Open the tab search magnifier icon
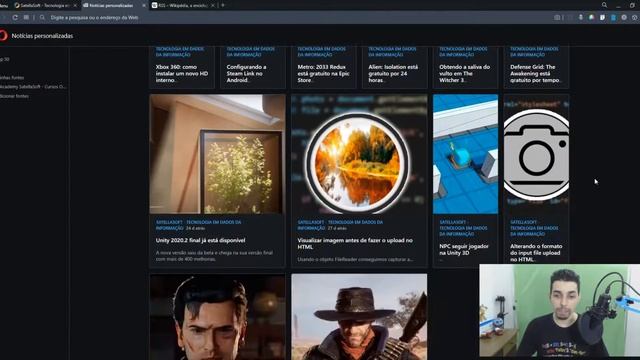Viewport: 640px width, 360px height. coord(604,5)
